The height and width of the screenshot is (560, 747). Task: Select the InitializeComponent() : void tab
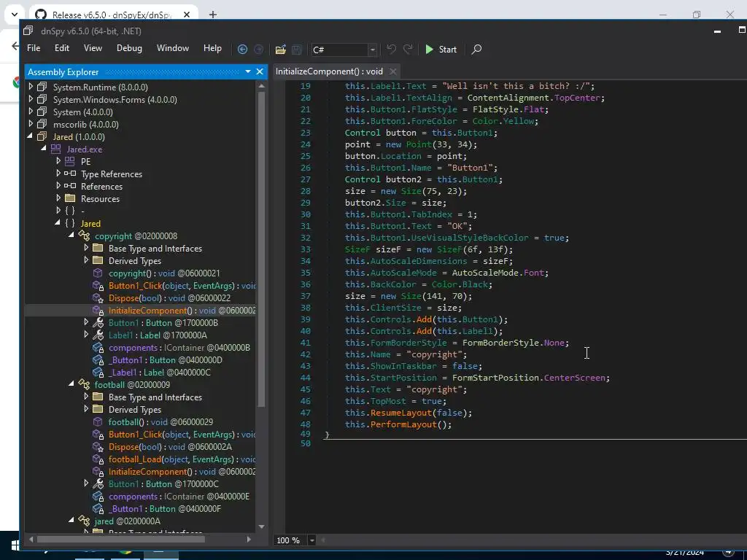[x=329, y=71]
